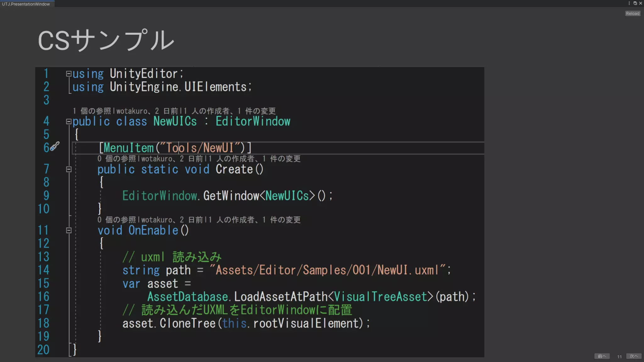Screen dimensions: 644x362
Task: Click rootVisualElement on line 18
Action: click(x=306, y=323)
